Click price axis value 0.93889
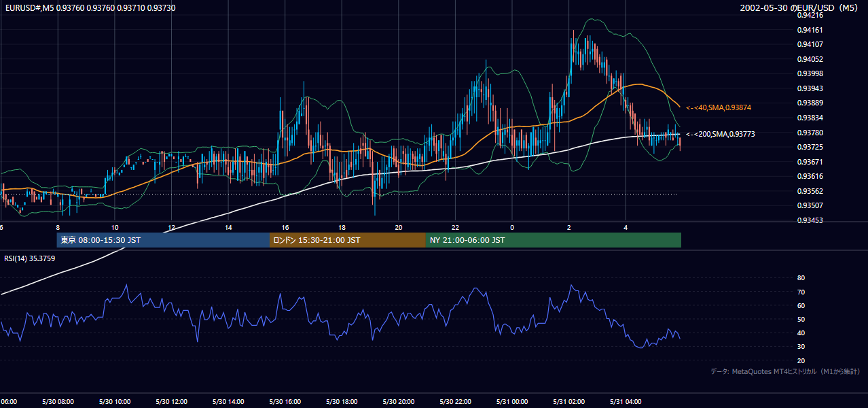The height and width of the screenshot is (408, 868). [x=810, y=103]
